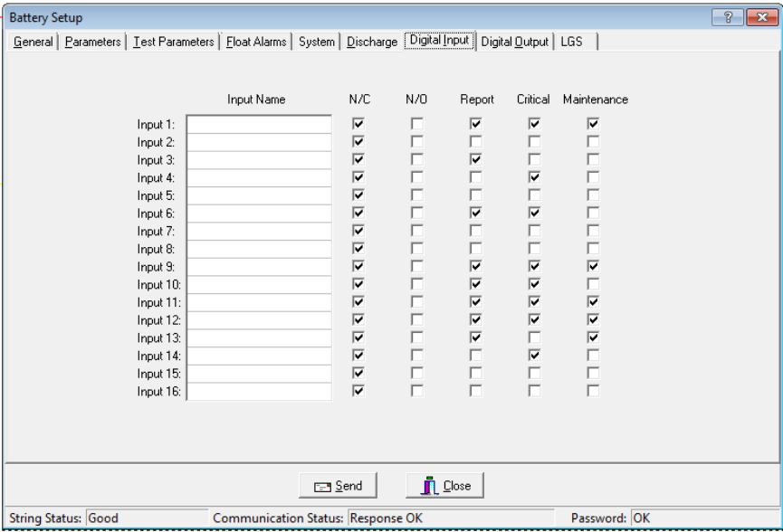Go to the Float Alarms tab
The image size is (783, 532).
click(256, 42)
